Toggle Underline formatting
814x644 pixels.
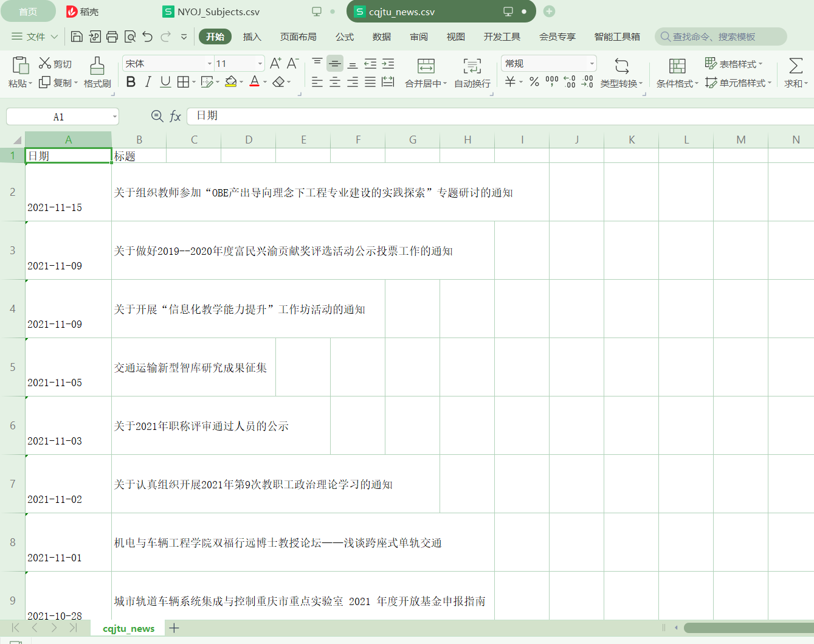(165, 81)
